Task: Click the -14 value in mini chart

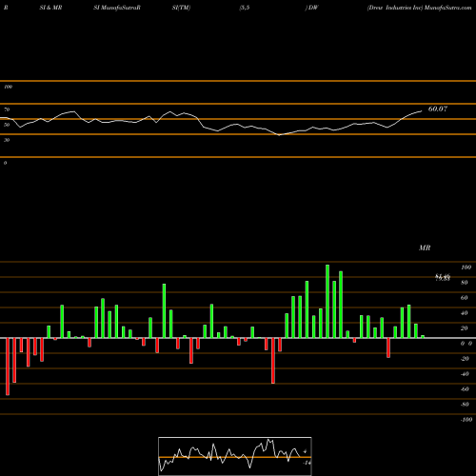Action: (x=307, y=463)
